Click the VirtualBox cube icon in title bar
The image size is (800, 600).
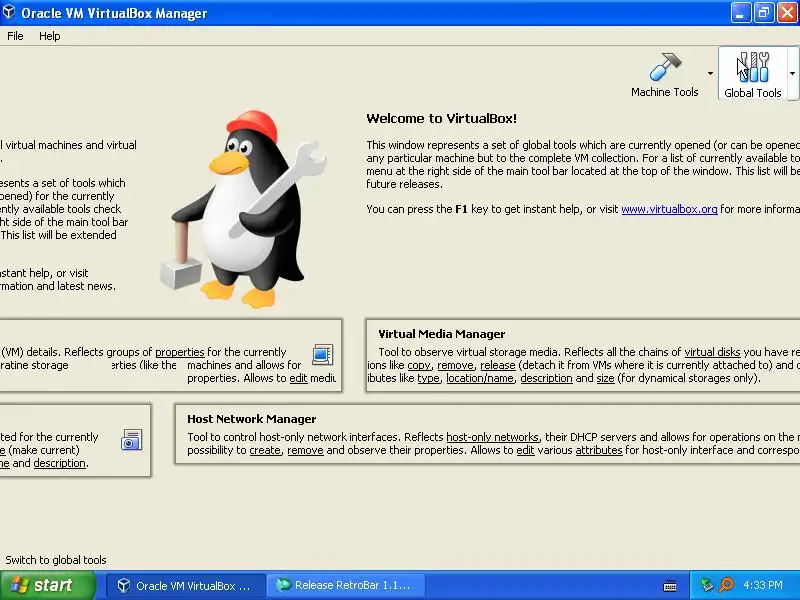pos(9,12)
